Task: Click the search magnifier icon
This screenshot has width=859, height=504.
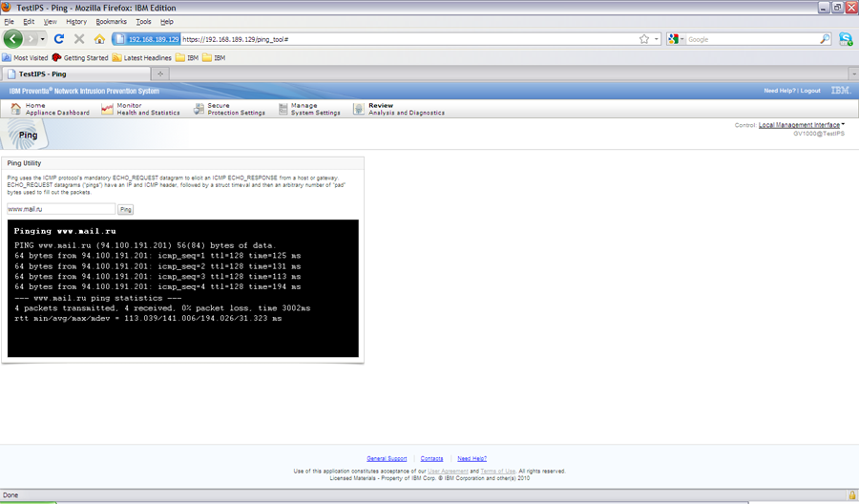Action: coord(825,39)
